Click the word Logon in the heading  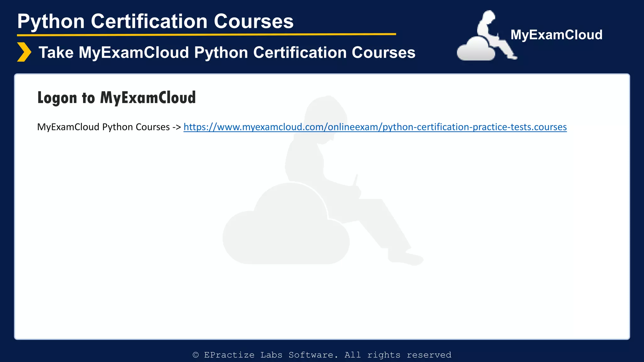(x=57, y=98)
